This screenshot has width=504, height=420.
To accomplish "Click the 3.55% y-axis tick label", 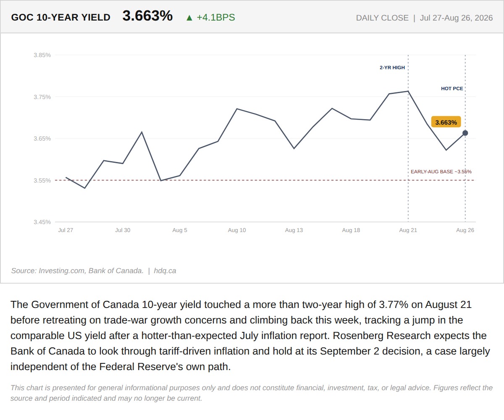I will point(42,180).
